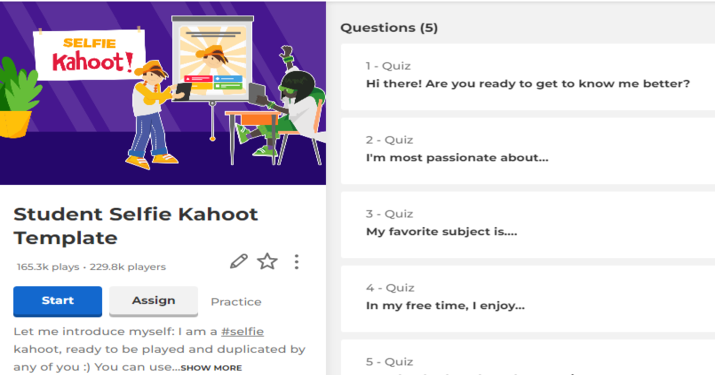Click the 165.3k plays statistics text
The height and width of the screenshot is (375, 715).
click(x=48, y=267)
